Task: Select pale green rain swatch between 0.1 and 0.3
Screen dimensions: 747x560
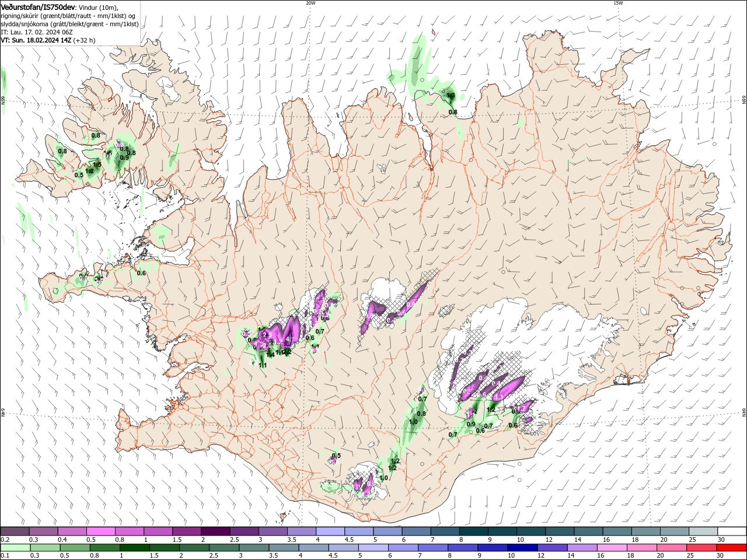Action: coord(15,548)
